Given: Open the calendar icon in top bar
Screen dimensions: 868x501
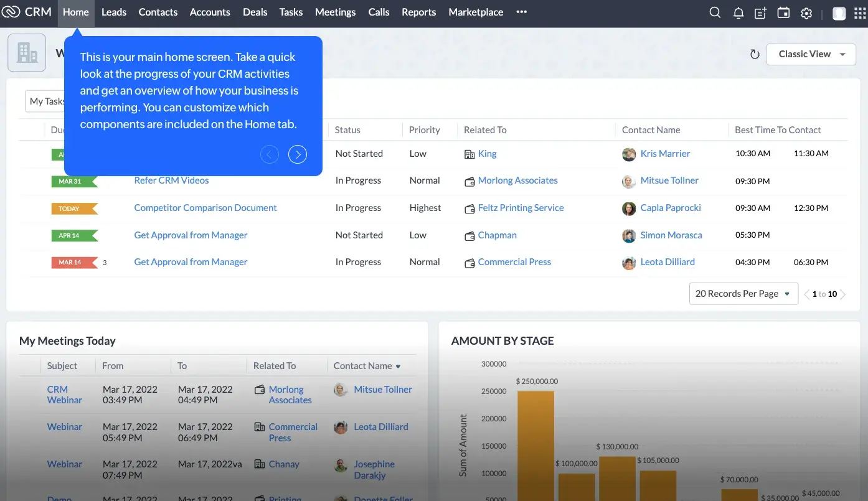Looking at the screenshot, I should 783,12.
